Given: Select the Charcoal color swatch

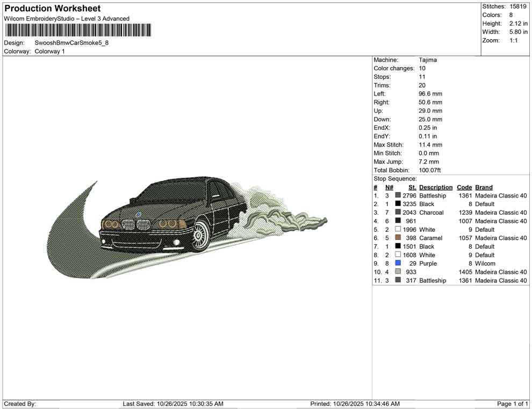Looking at the screenshot, I should (x=398, y=213).
